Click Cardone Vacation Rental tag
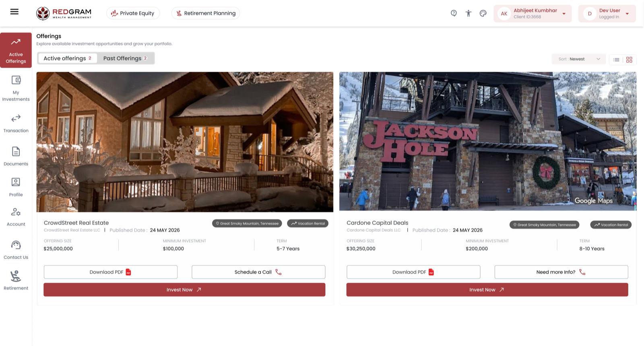The height and width of the screenshot is (346, 644). (x=611, y=224)
